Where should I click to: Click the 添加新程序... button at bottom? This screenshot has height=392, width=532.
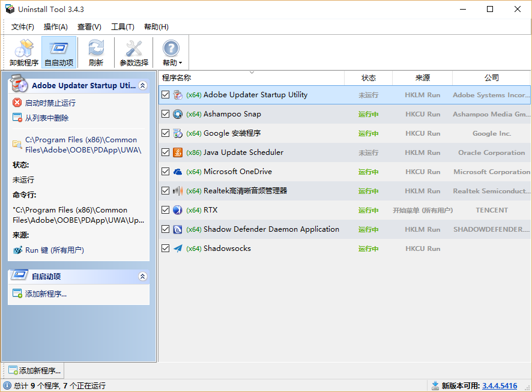tap(34, 370)
